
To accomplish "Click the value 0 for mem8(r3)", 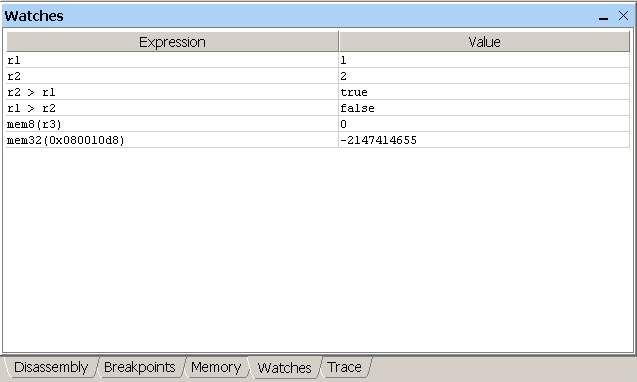I will point(484,124).
